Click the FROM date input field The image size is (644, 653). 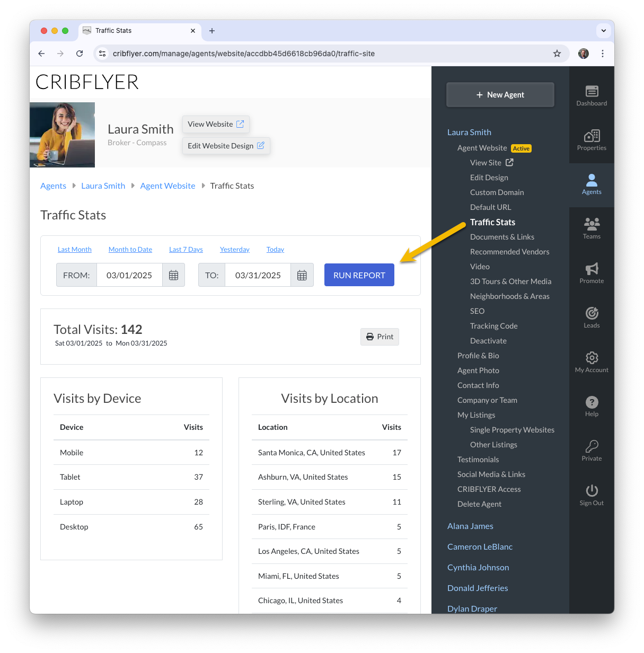click(129, 275)
